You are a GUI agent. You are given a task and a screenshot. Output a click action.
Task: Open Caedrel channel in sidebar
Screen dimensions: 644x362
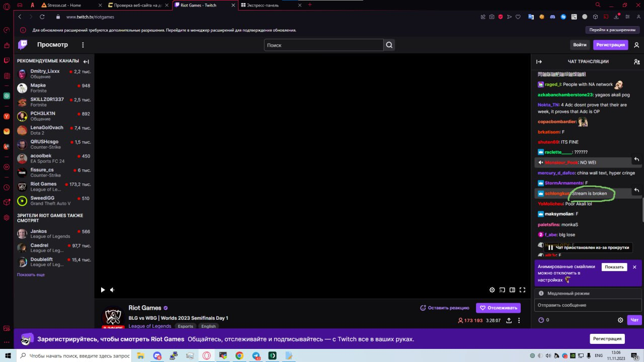54,248
